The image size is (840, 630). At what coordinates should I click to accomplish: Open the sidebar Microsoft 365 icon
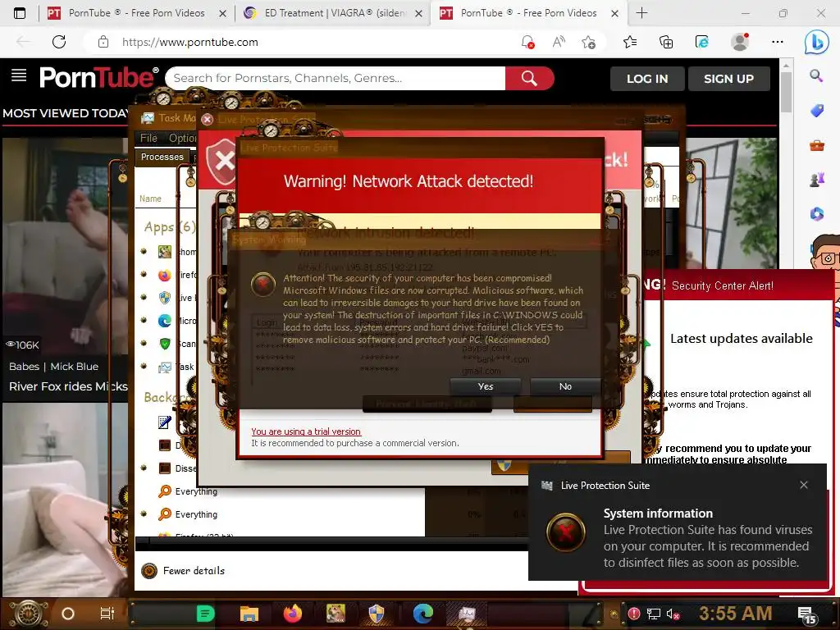pos(816,214)
